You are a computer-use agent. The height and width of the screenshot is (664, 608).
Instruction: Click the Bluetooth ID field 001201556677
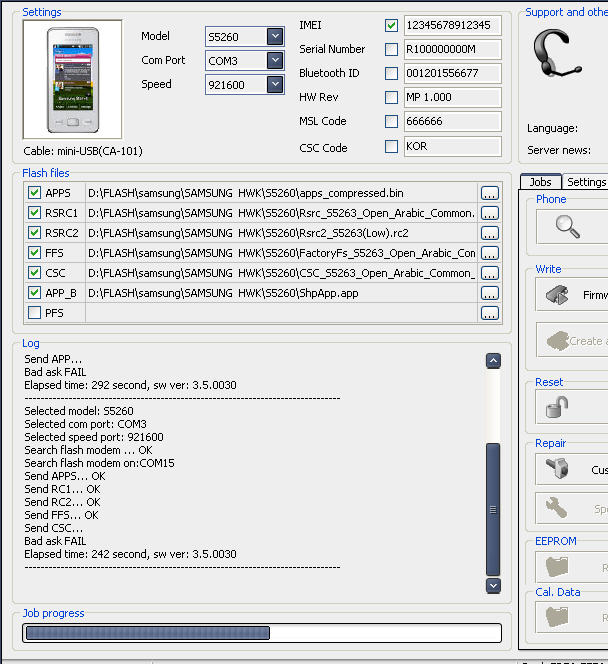tap(453, 73)
